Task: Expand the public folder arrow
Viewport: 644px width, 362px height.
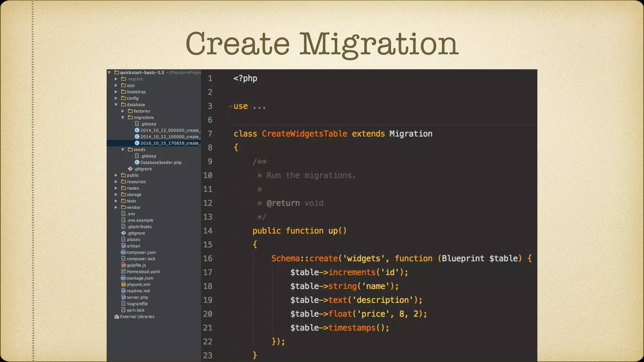Action: tap(116, 175)
